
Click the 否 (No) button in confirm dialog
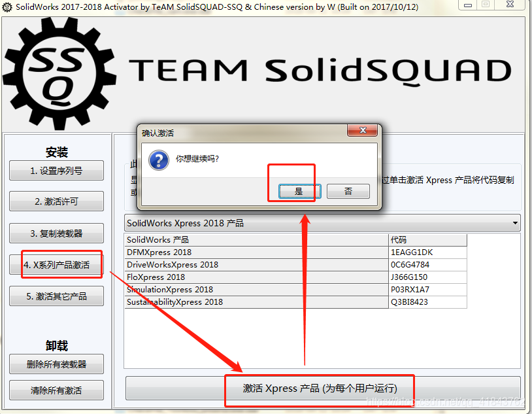(348, 191)
